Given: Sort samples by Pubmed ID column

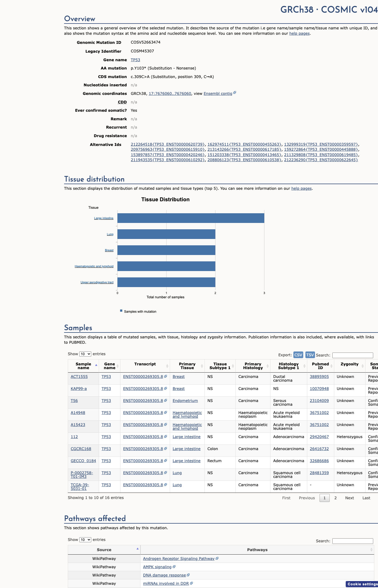Looking at the screenshot, I should [x=320, y=366].
